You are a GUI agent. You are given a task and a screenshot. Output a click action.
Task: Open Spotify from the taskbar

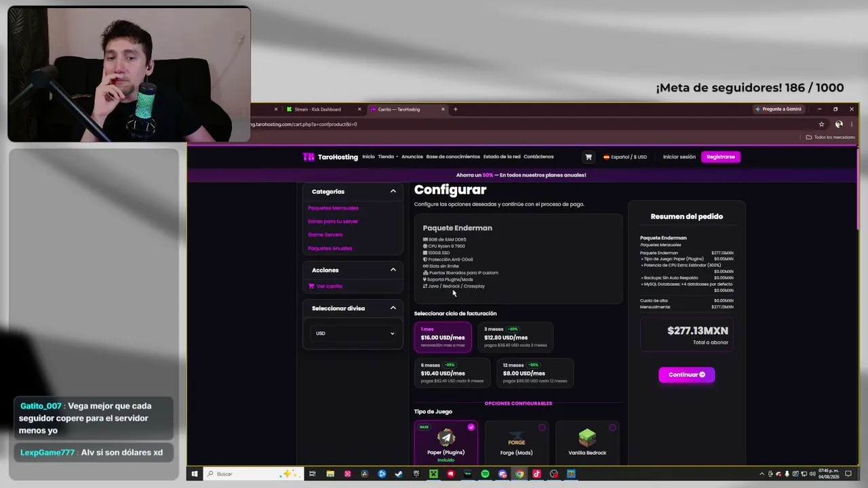pyautogui.click(x=485, y=474)
